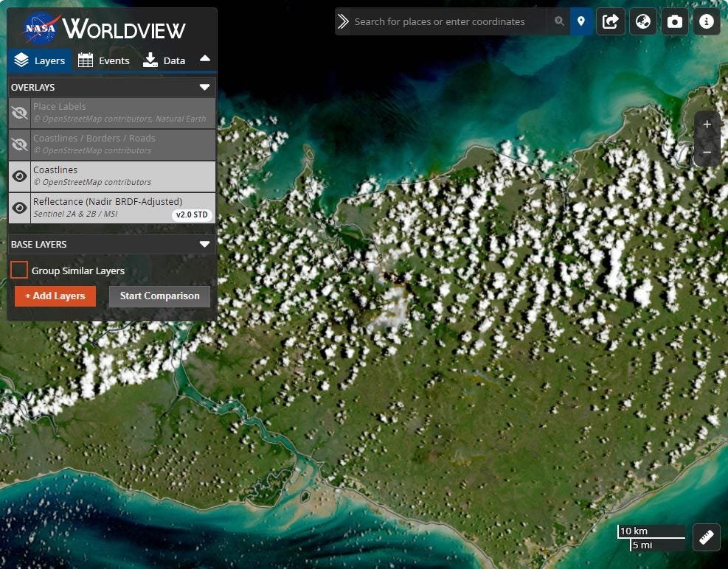Collapse the Base Layers section
Viewport: 728px width, 569px height.
click(204, 244)
